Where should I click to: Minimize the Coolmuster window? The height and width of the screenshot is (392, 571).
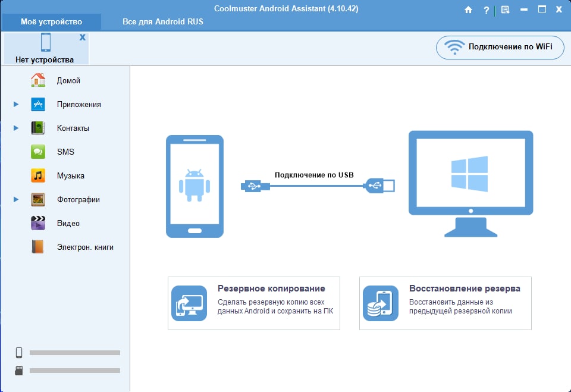pyautogui.click(x=524, y=10)
